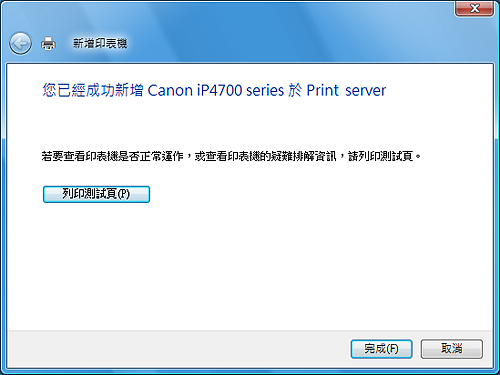Click the blue success heading text

click(x=214, y=90)
